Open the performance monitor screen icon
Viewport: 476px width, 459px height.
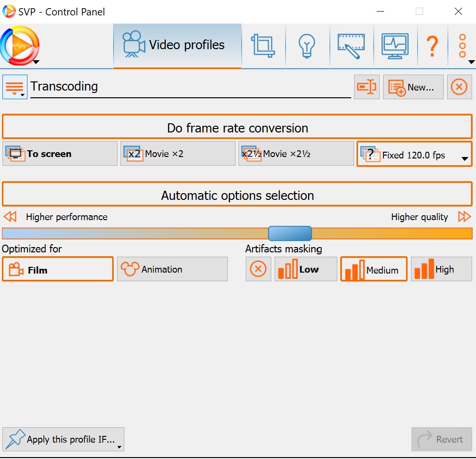395,46
